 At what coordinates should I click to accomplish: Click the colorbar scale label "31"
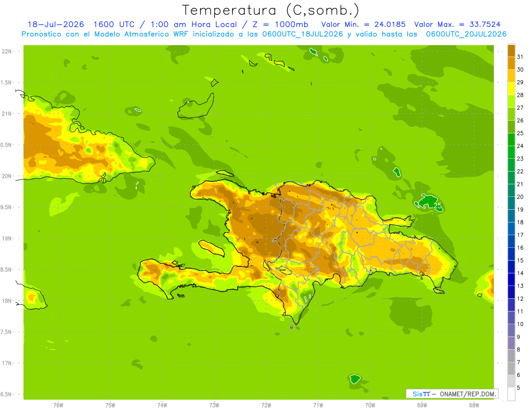[520, 57]
